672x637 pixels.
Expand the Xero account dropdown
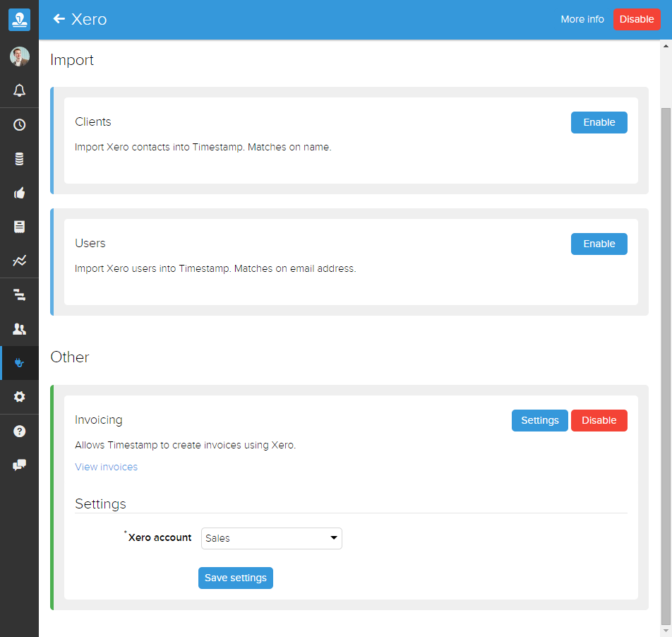(271, 538)
